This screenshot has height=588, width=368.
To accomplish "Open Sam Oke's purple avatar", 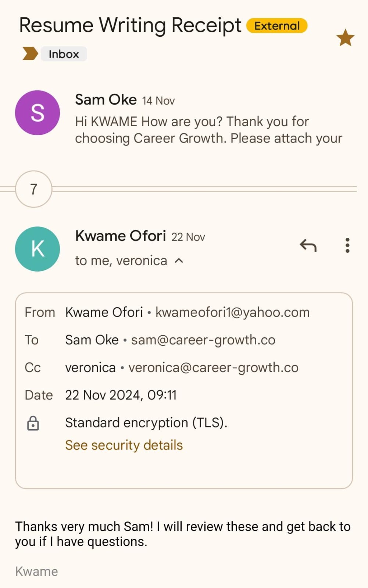I will click(x=37, y=113).
